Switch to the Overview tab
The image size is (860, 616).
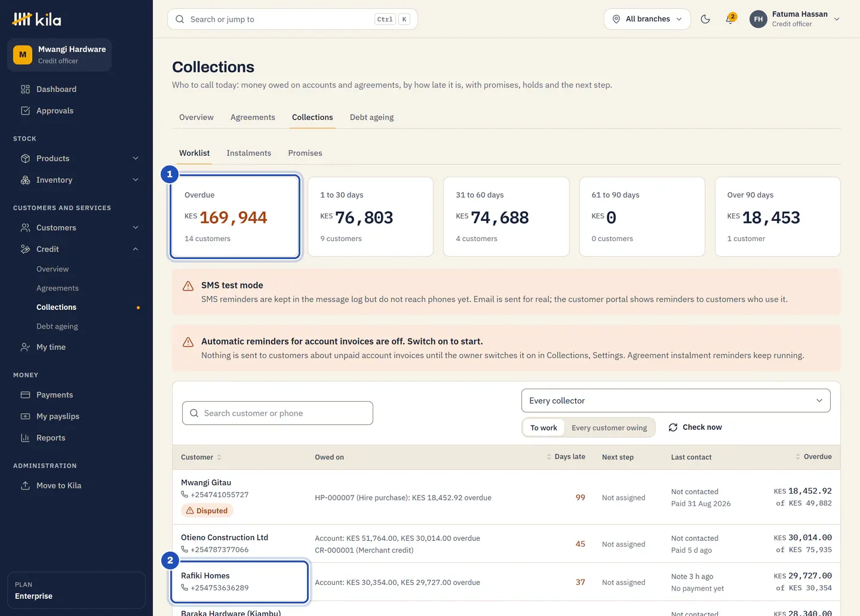[x=196, y=117]
